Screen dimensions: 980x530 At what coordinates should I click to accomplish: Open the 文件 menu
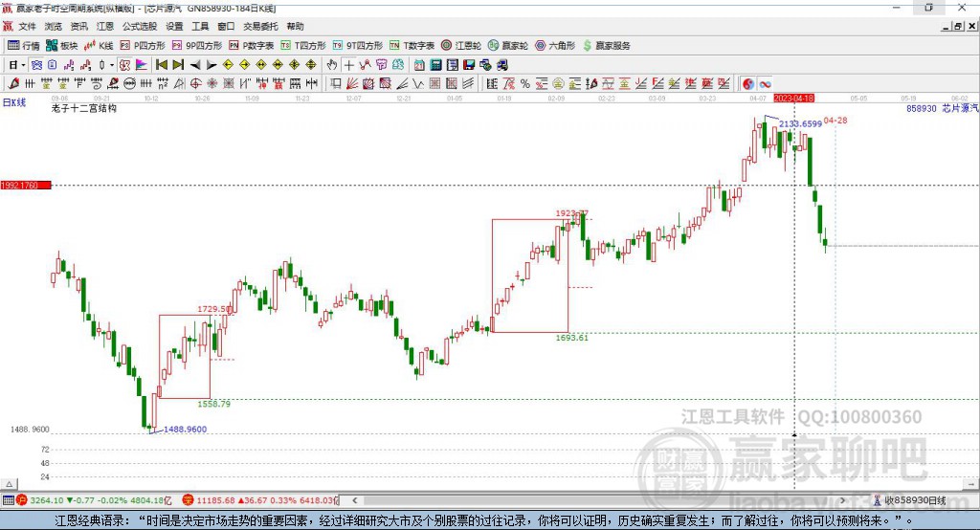click(x=27, y=26)
